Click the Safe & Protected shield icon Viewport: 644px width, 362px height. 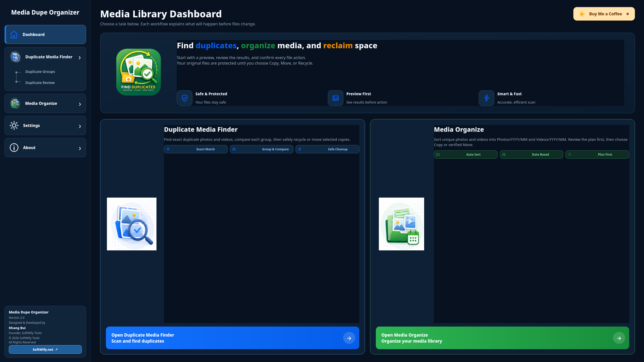click(x=185, y=98)
